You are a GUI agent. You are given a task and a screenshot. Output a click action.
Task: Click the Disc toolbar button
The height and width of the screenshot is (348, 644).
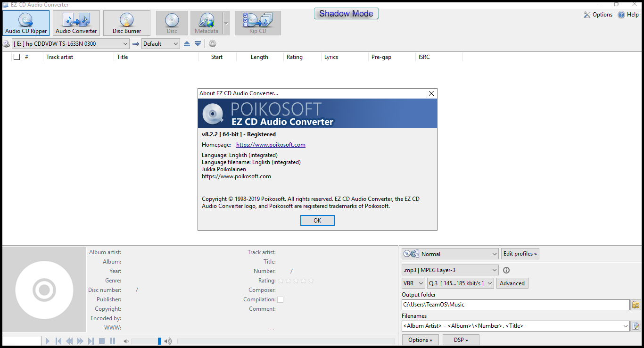point(172,23)
